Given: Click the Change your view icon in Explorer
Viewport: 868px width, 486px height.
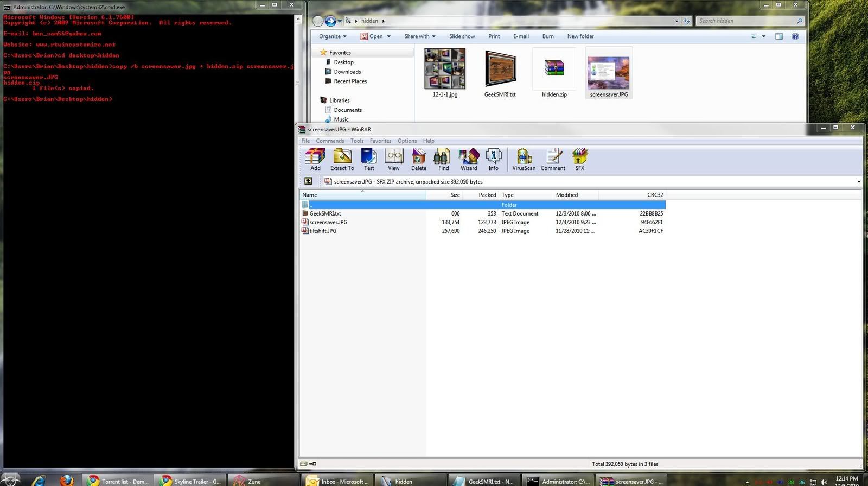Looking at the screenshot, I should [754, 36].
